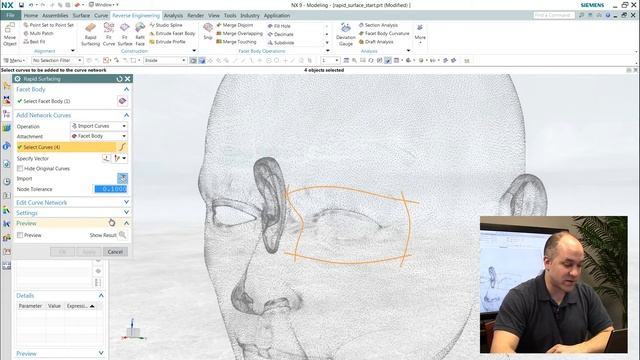640x360 pixels.
Task: Sort by the Parameter column header
Action: click(30, 306)
